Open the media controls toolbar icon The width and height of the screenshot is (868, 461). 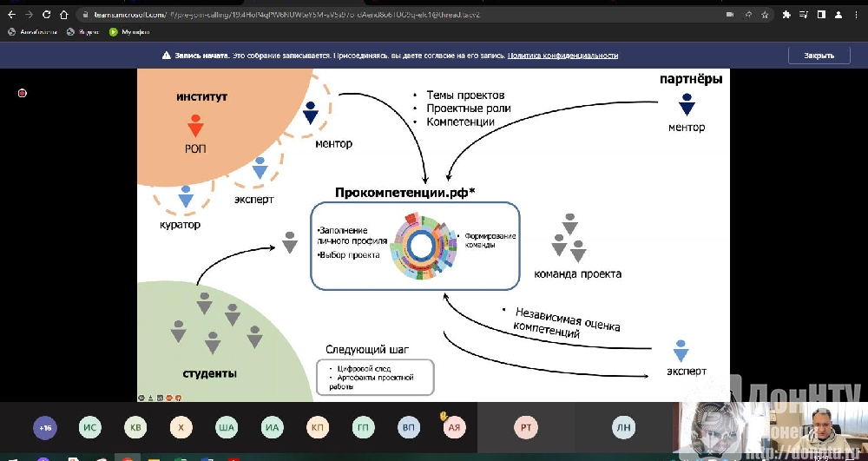(x=804, y=15)
